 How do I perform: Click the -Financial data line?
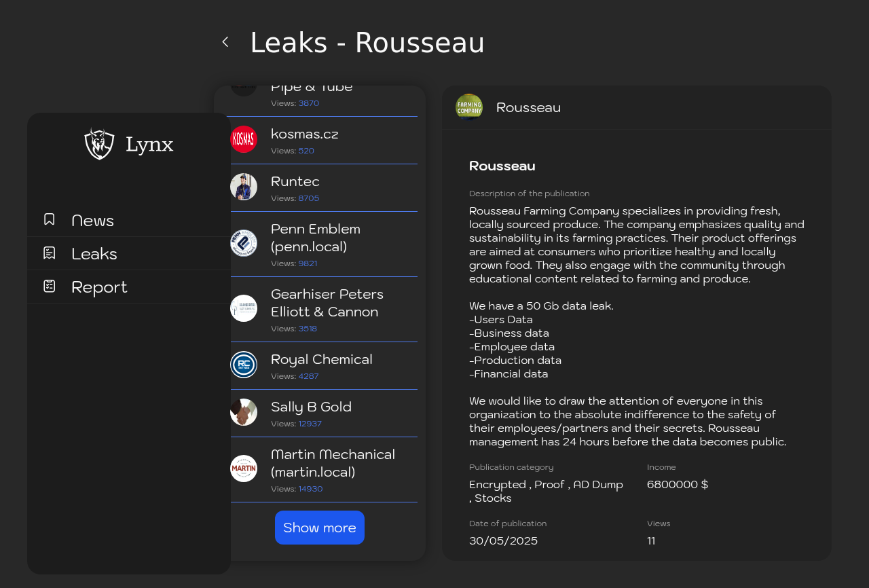pyautogui.click(x=509, y=373)
